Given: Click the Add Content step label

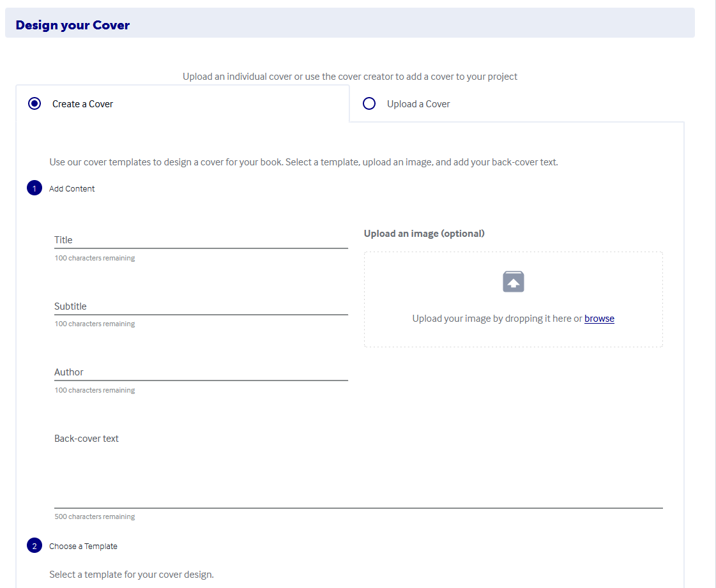Looking at the screenshot, I should [72, 188].
